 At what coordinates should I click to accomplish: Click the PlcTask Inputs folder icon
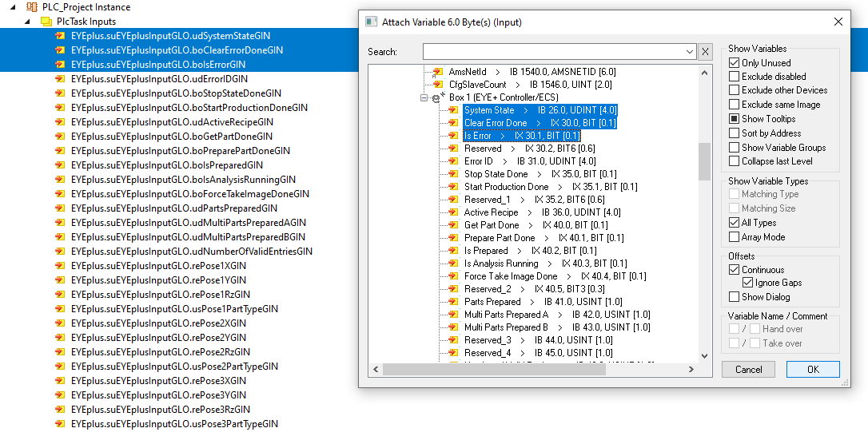(46, 22)
